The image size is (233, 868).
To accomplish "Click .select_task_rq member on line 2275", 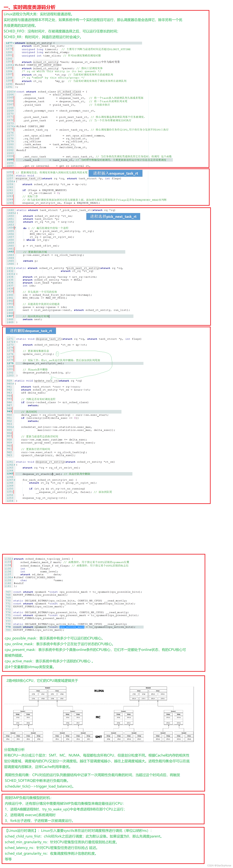I will [x=35, y=130].
